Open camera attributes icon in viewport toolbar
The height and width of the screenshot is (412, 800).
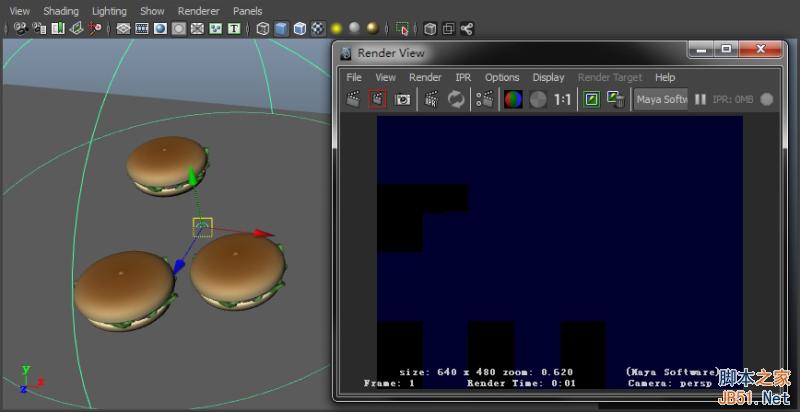[39, 28]
